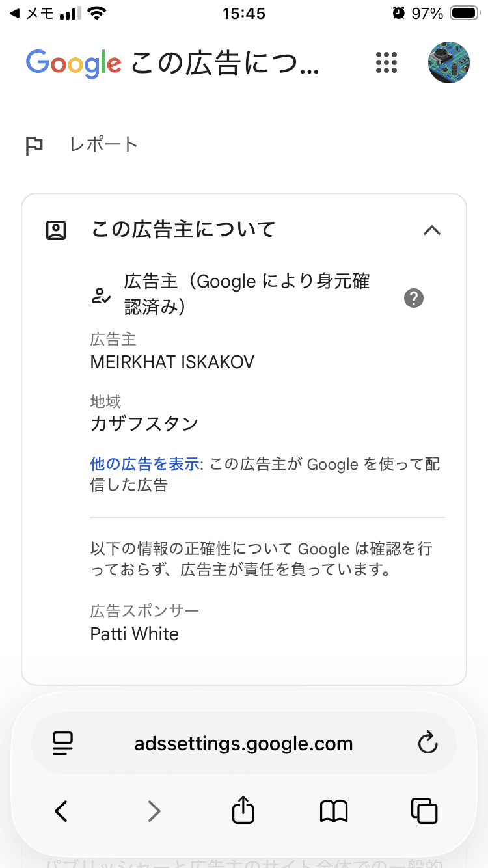Tap the Google account profile avatar

[449, 62]
